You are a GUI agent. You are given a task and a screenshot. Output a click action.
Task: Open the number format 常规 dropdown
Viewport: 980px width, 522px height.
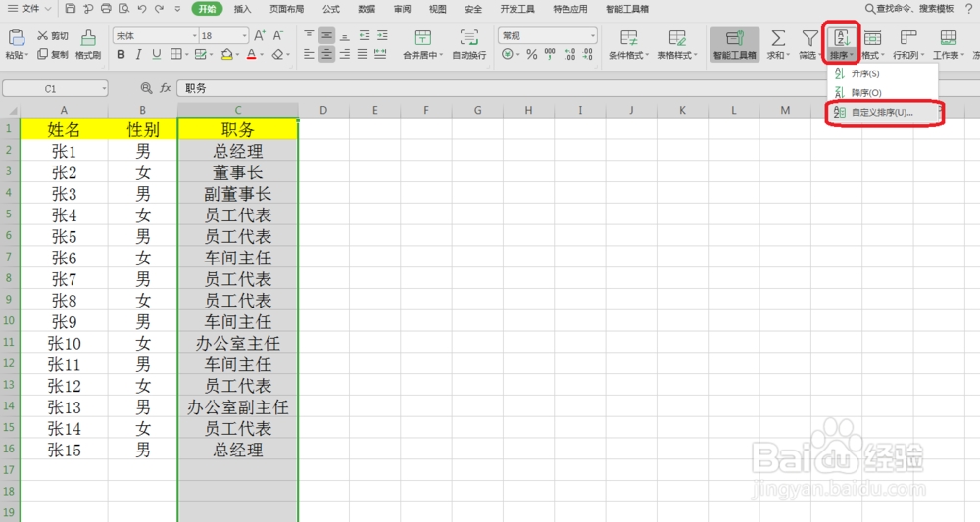click(x=592, y=35)
